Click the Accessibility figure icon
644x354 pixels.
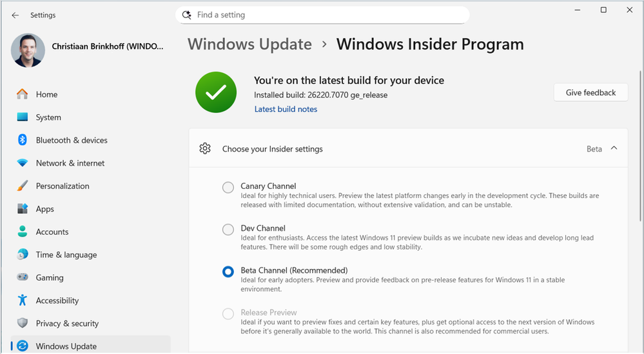tap(22, 300)
